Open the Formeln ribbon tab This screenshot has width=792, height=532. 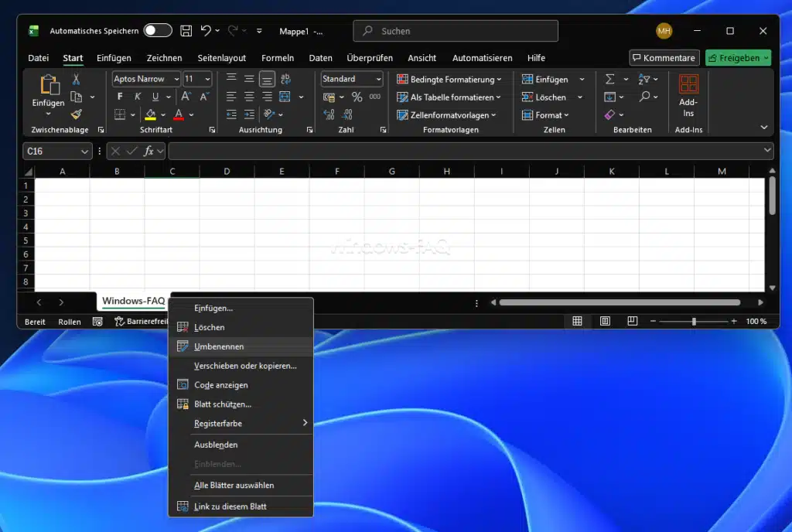coord(278,58)
